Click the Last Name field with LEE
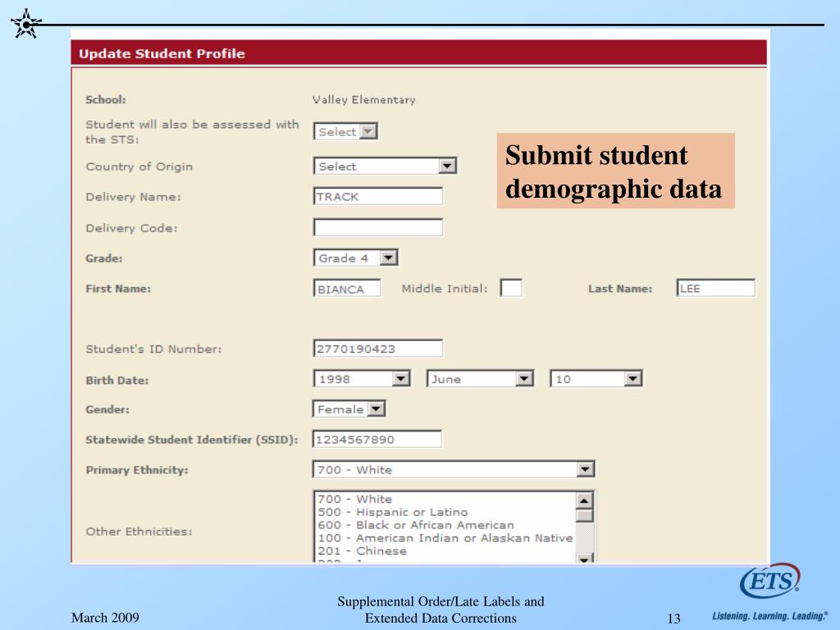The image size is (840, 630). pyautogui.click(x=715, y=288)
